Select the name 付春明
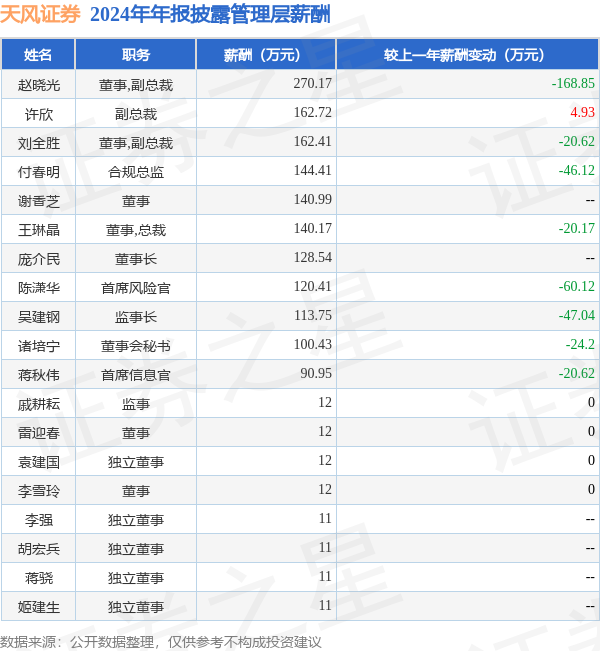600x651 pixels. pos(39,172)
